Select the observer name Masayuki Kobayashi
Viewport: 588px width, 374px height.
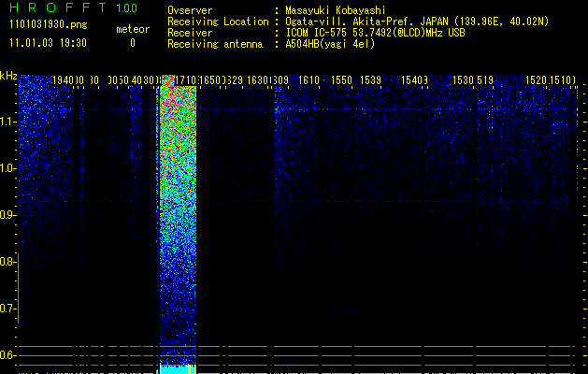[x=336, y=10]
